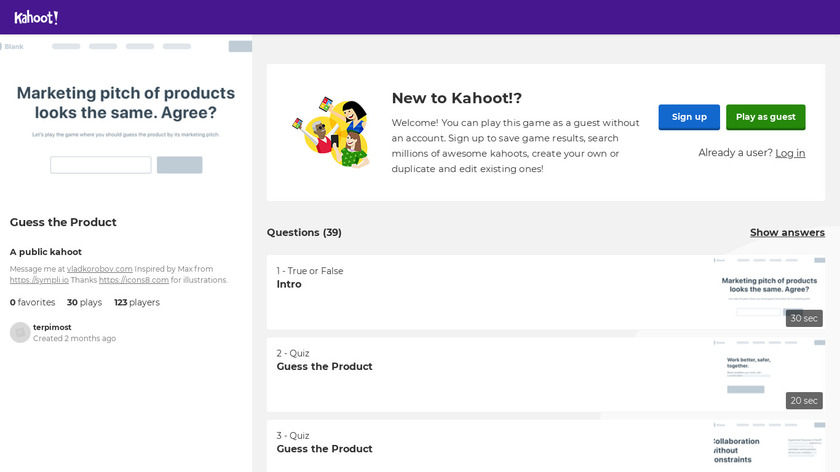This screenshot has height=472, width=840.
Task: Click the 30 plays counter
Action: [x=84, y=302]
